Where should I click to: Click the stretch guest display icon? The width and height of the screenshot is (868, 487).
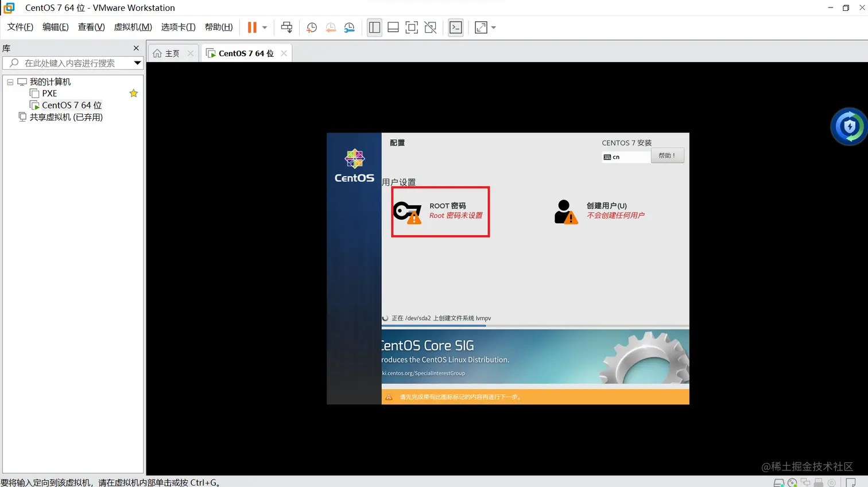click(481, 28)
